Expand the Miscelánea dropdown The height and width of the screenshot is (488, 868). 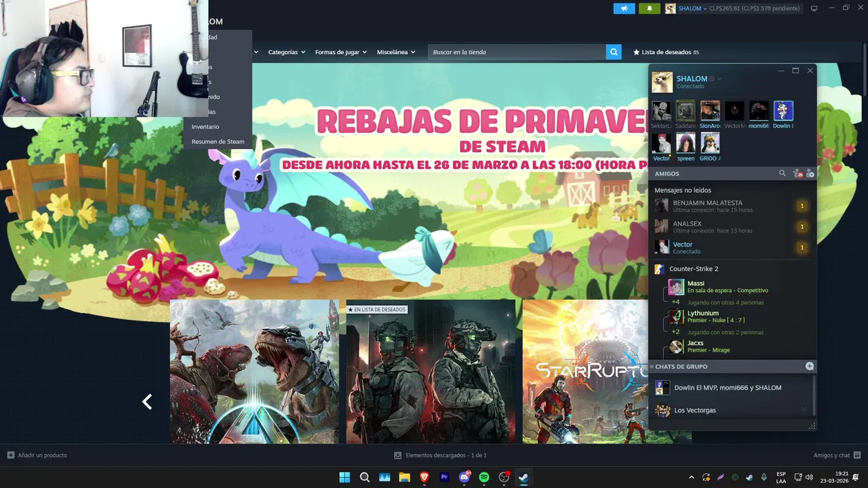coord(396,52)
